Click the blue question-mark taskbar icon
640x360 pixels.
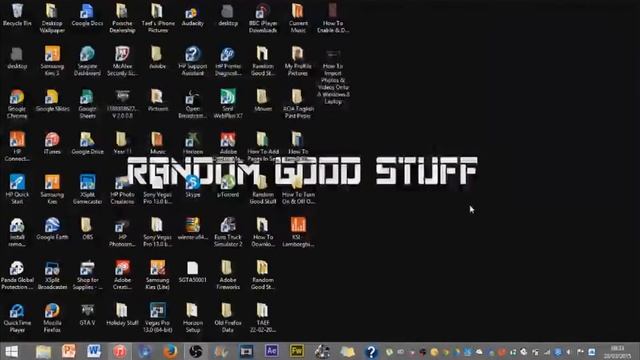click(371, 351)
